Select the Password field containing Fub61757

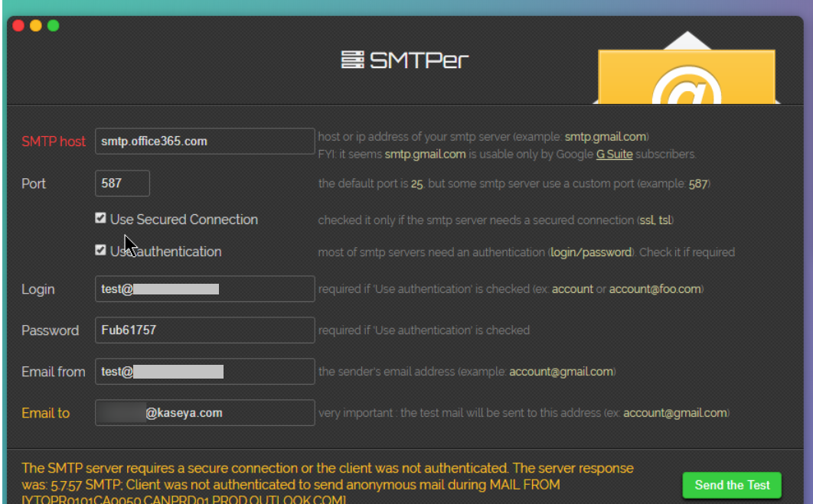point(204,330)
